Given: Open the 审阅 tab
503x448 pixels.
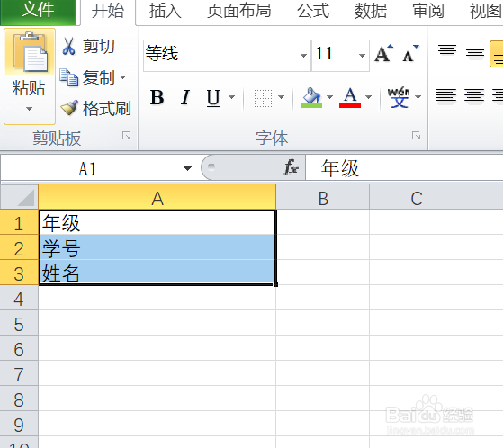Looking at the screenshot, I should point(428,11).
